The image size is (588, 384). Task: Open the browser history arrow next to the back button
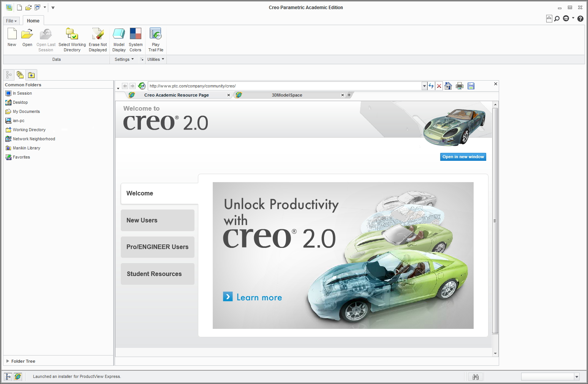coord(118,88)
